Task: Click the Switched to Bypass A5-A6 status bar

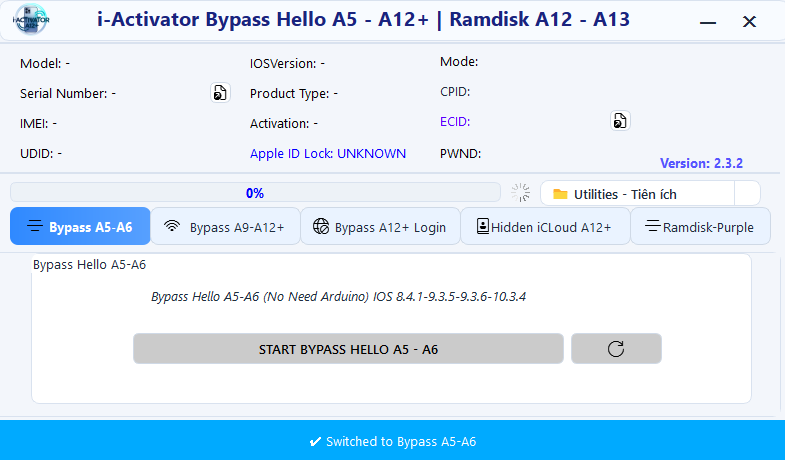Action: point(392,441)
